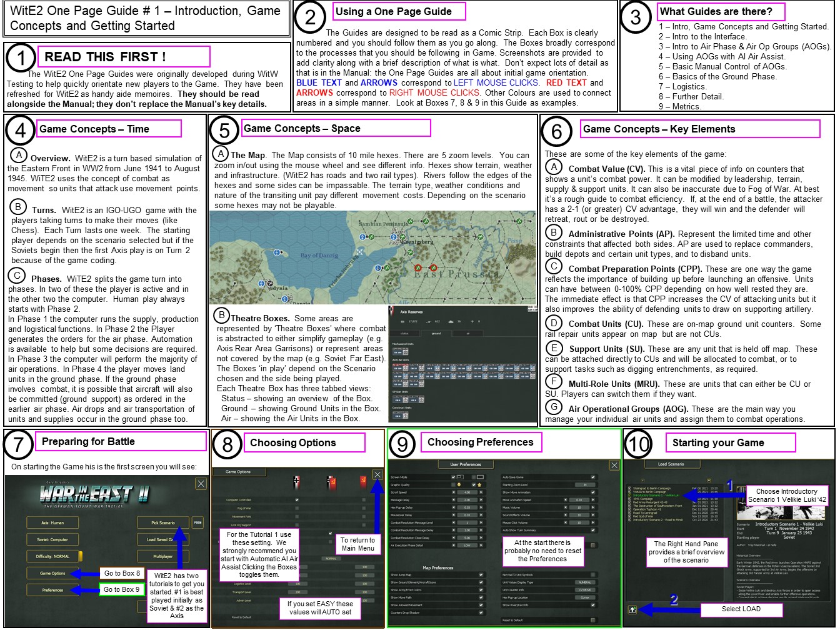Select the combined Axis-Soviet flag icon in Game Options
Screen dimensions: 840x630
click(330, 482)
